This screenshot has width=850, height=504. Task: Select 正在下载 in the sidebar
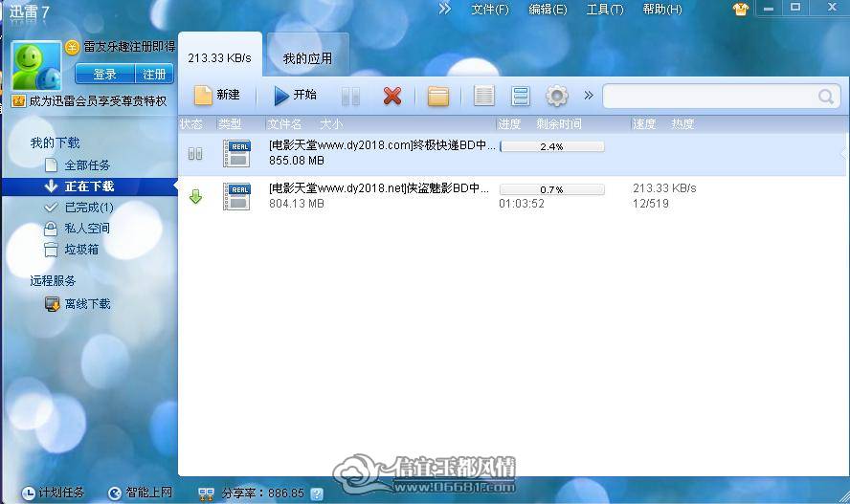89,186
